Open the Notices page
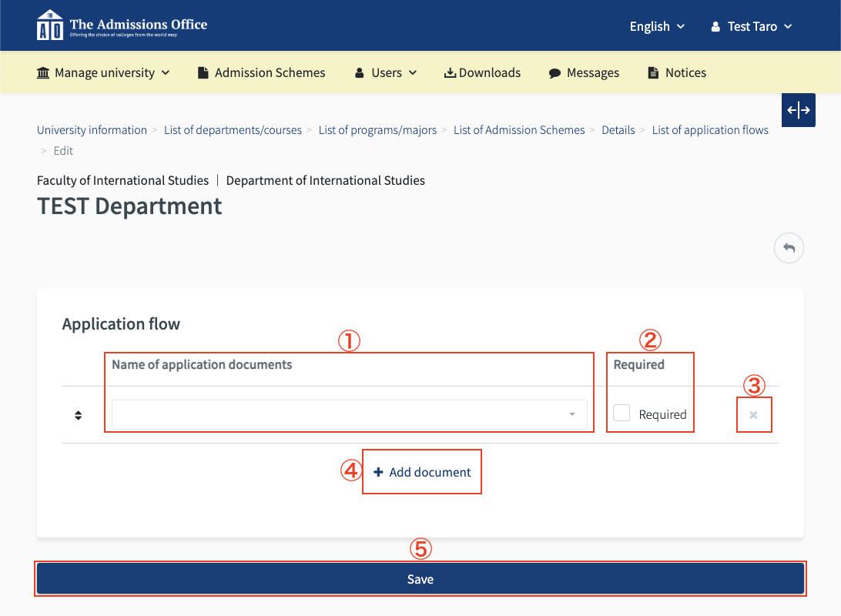 677,72
